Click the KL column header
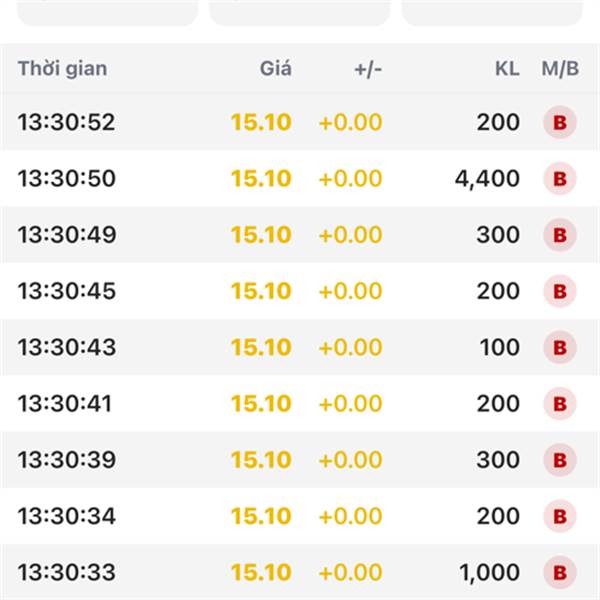This screenshot has width=600, height=600. (507, 69)
